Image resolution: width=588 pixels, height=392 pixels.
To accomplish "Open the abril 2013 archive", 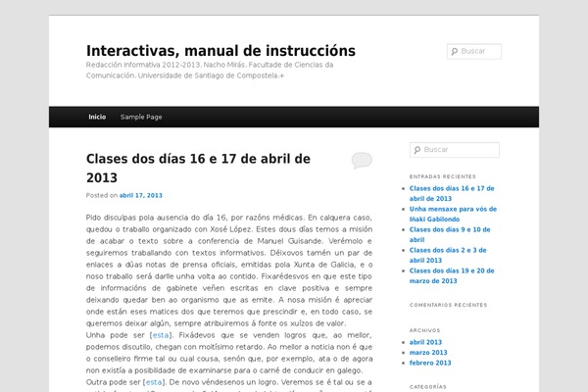I will point(425,342).
